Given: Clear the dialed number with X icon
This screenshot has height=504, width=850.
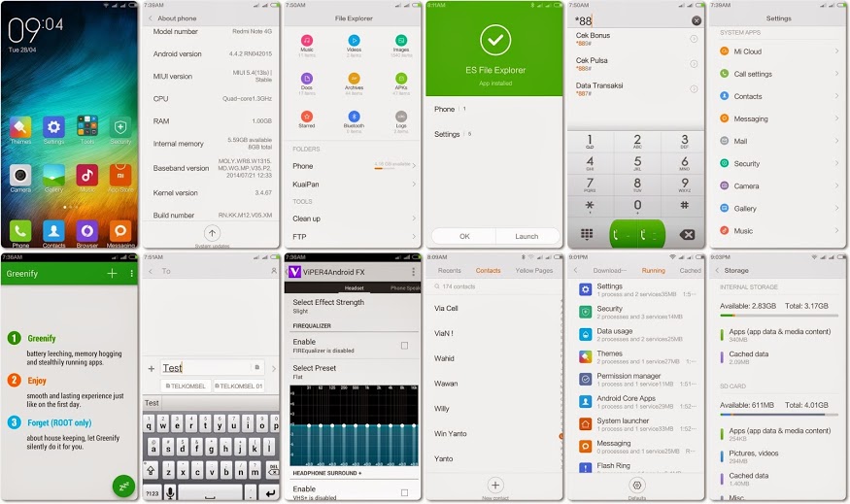Looking at the screenshot, I should [x=697, y=20].
